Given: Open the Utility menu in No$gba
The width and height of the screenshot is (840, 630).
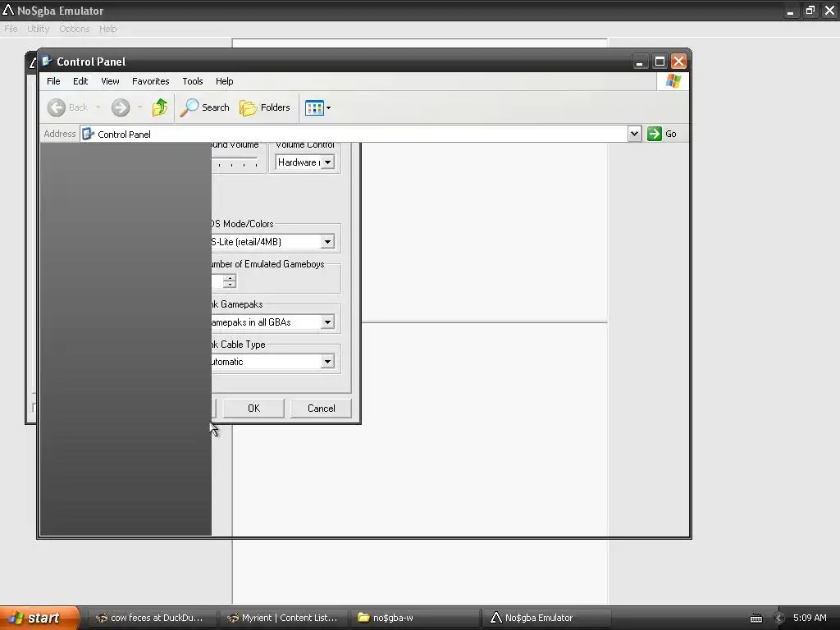Looking at the screenshot, I should pos(38,29).
